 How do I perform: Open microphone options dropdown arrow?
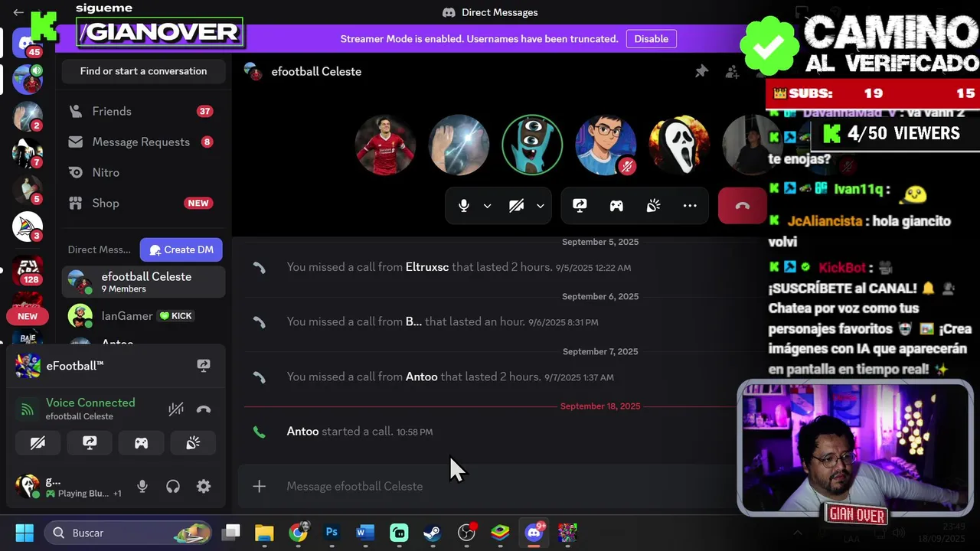(487, 206)
